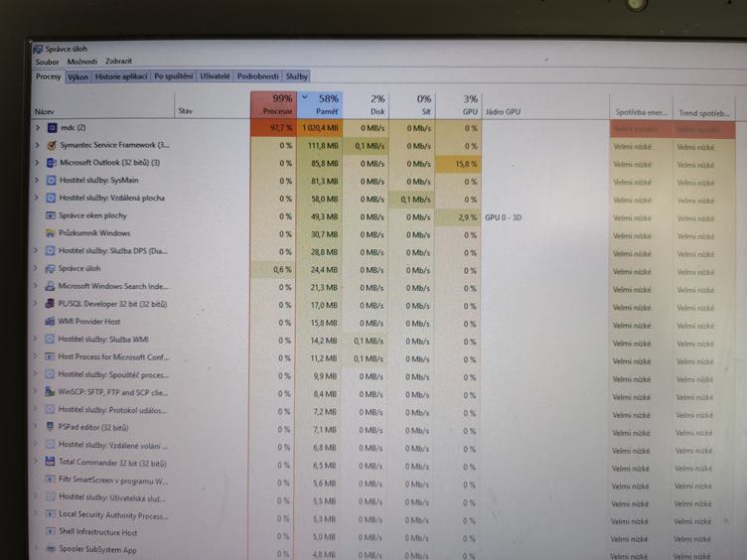Switch to the Uživatelé tab
This screenshot has width=747, height=560.
pyautogui.click(x=215, y=76)
